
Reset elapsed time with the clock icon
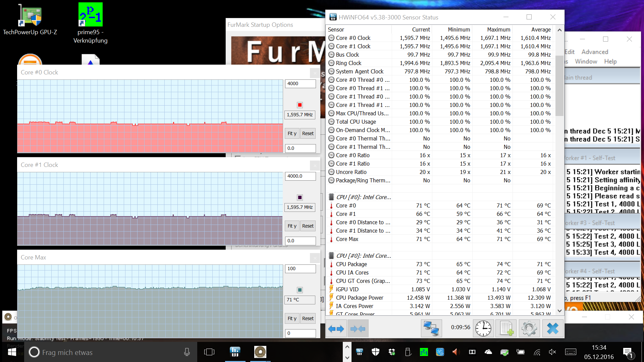(483, 328)
